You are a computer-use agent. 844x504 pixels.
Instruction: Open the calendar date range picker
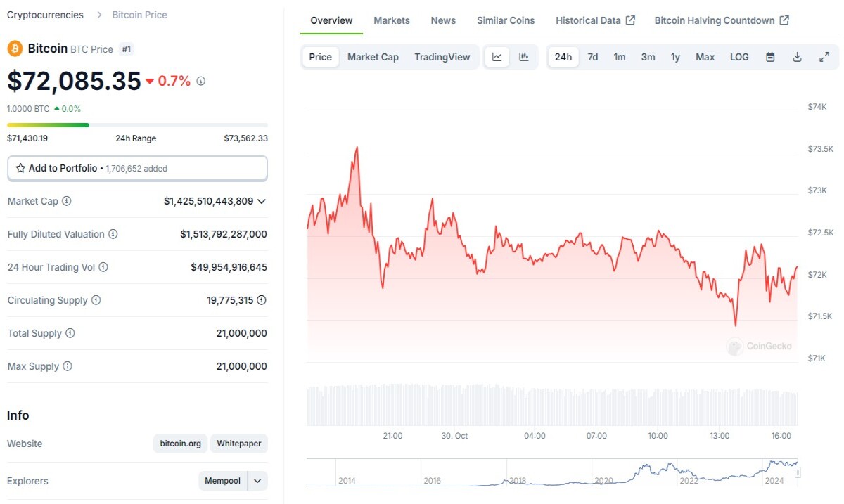click(770, 57)
